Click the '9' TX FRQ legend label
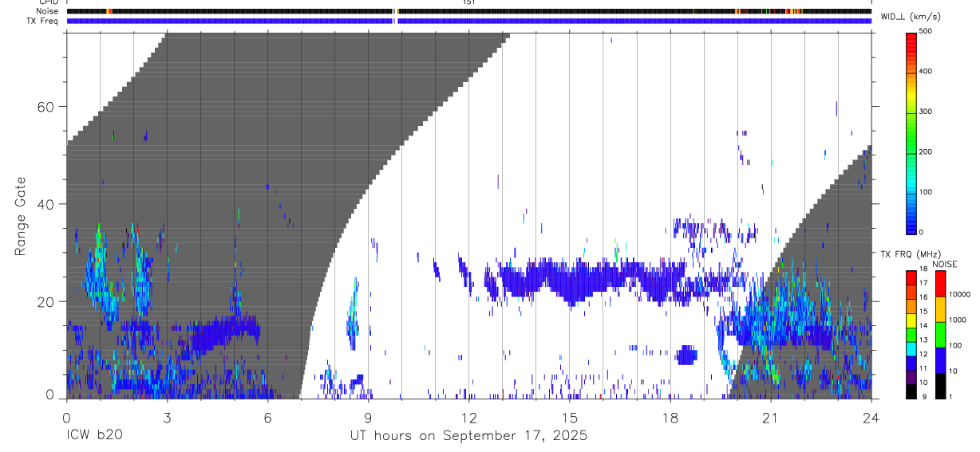980x452 pixels. tap(926, 396)
